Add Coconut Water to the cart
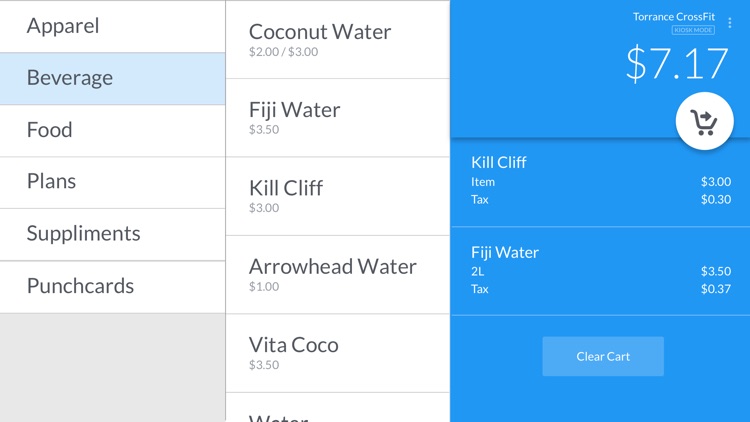This screenshot has height=422, width=750. [x=337, y=40]
